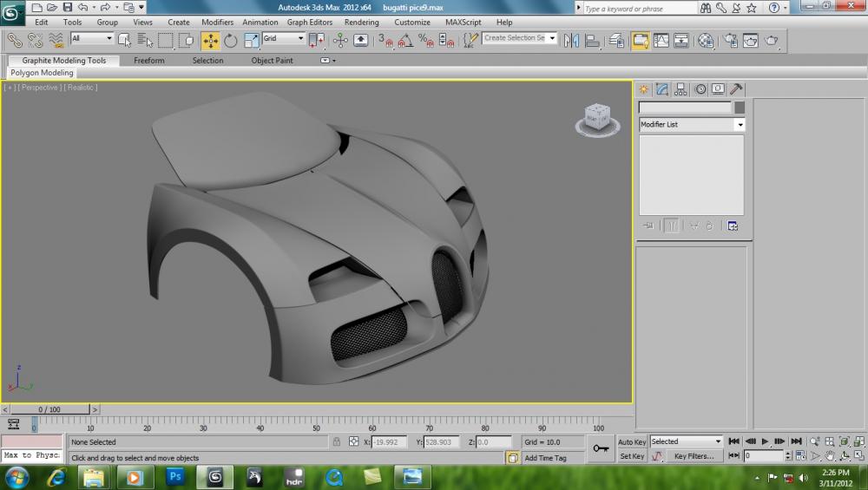Open the Rendering menu
Screen dimensions: 868x490
(361, 23)
